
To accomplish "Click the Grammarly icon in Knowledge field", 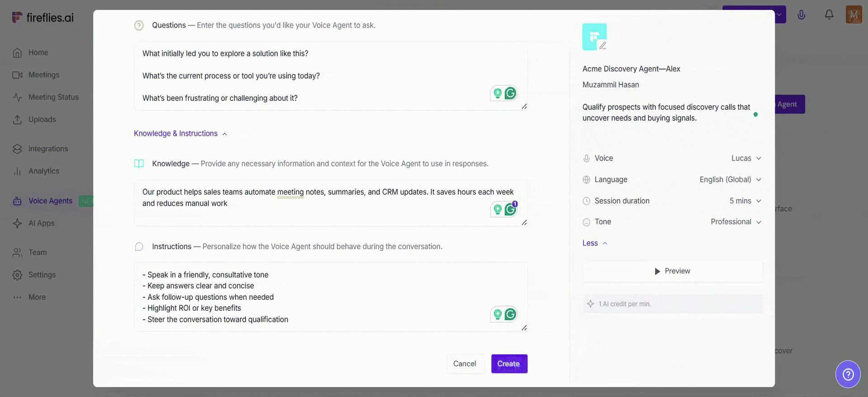I will pos(510,209).
